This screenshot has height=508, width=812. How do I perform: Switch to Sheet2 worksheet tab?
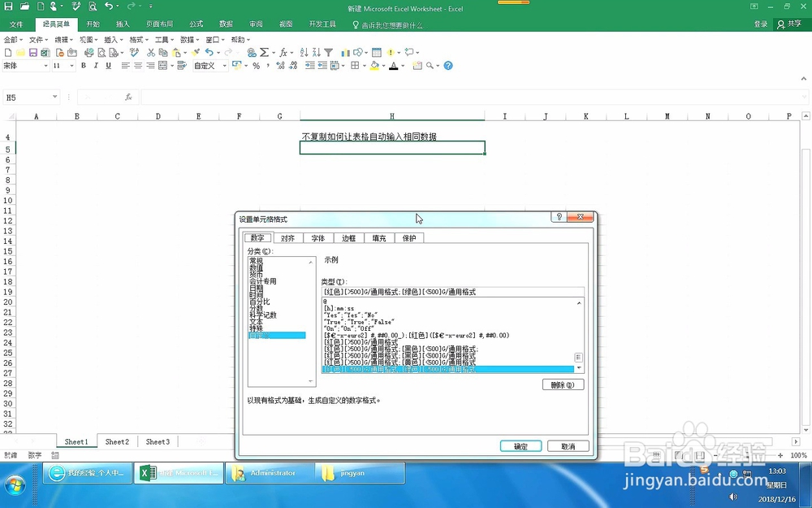tap(117, 441)
